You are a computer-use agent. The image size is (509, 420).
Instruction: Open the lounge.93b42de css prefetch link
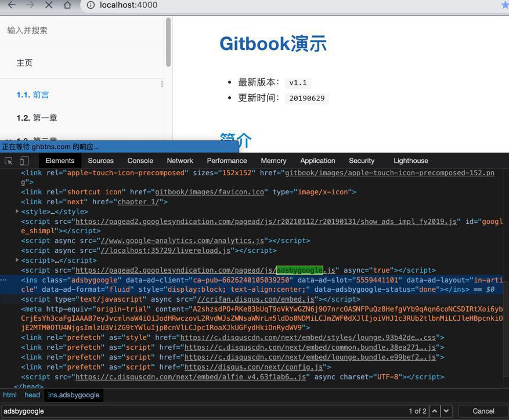click(x=308, y=338)
